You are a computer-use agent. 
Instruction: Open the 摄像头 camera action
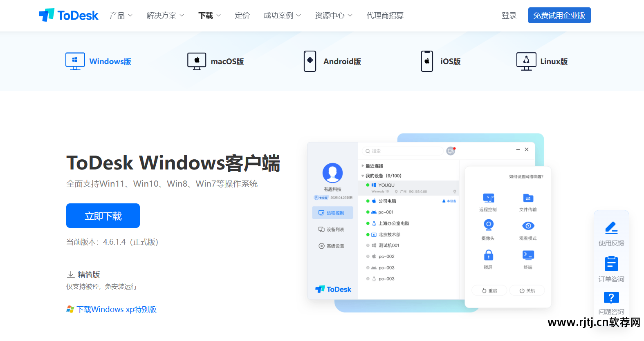pos(488,225)
